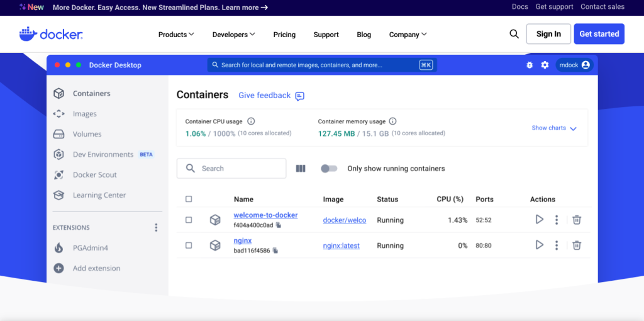Expand the Developers dropdown menu
644x321 pixels.
tap(234, 35)
